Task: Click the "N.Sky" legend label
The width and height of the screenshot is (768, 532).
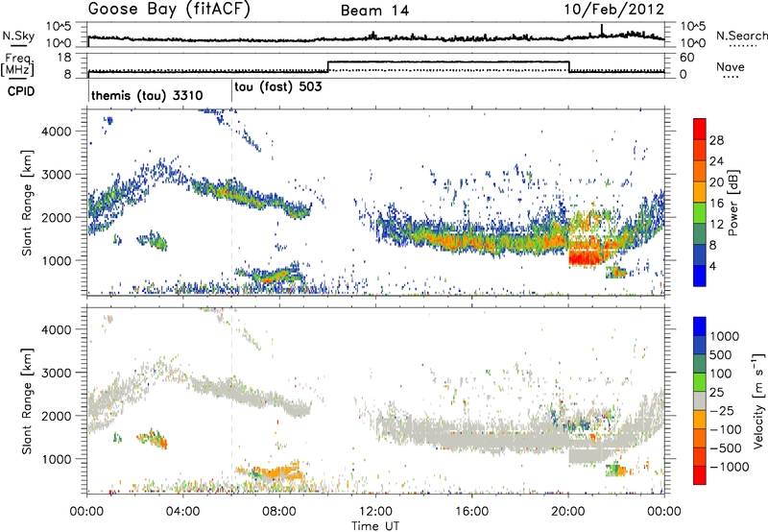Action: point(18,36)
